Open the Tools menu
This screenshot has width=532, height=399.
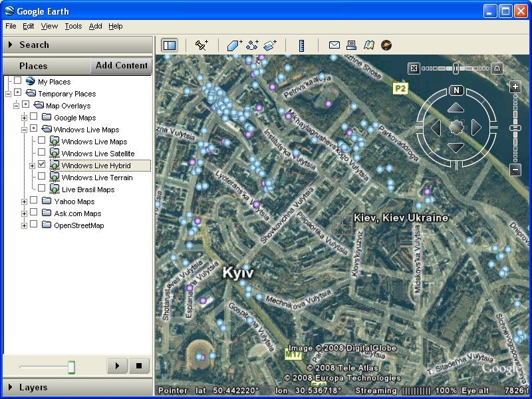72,26
